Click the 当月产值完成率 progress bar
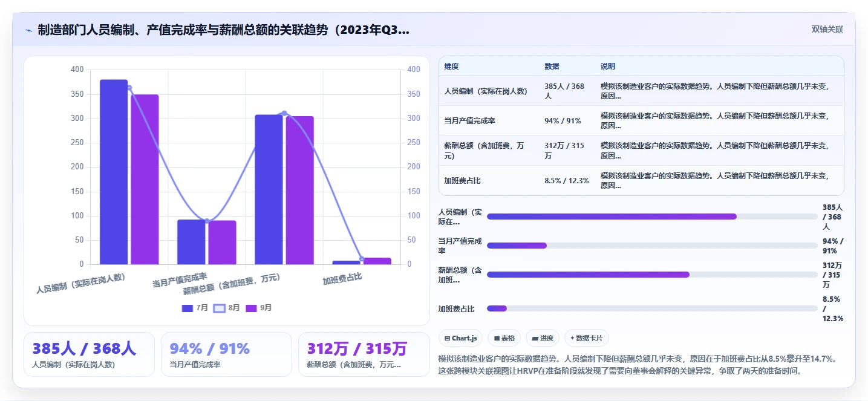Image resolution: width=868 pixels, height=401 pixels. pyautogui.click(x=652, y=246)
